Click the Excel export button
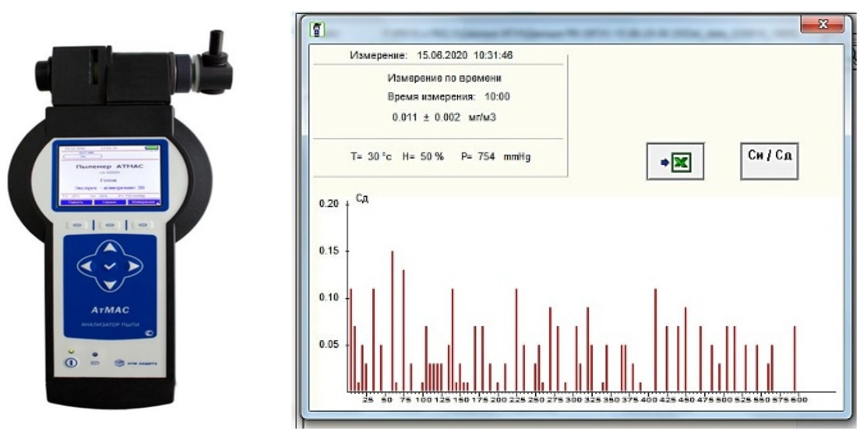The image size is (868, 436). [x=675, y=161]
